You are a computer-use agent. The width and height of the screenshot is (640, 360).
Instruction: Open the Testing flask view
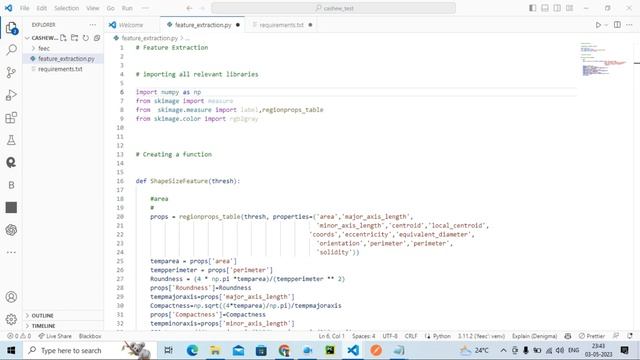click(11, 140)
